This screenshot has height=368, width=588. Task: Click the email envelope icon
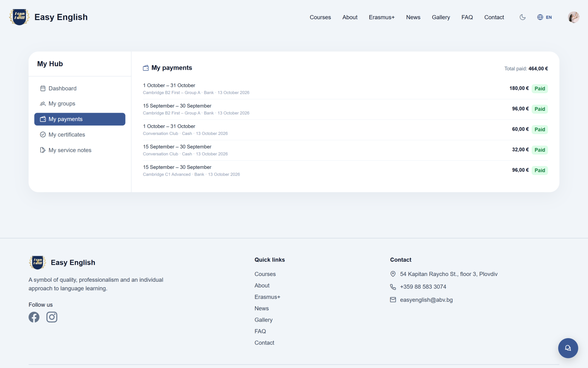393,300
